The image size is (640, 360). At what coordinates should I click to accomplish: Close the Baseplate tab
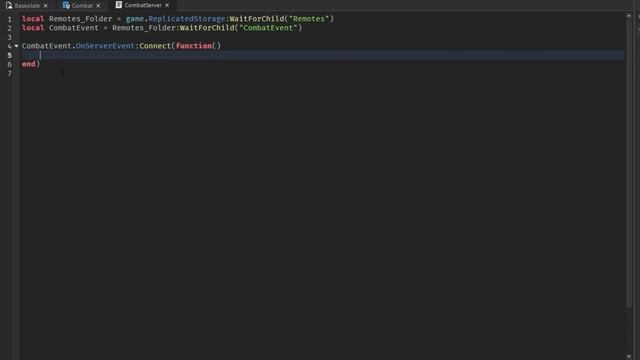click(45, 6)
